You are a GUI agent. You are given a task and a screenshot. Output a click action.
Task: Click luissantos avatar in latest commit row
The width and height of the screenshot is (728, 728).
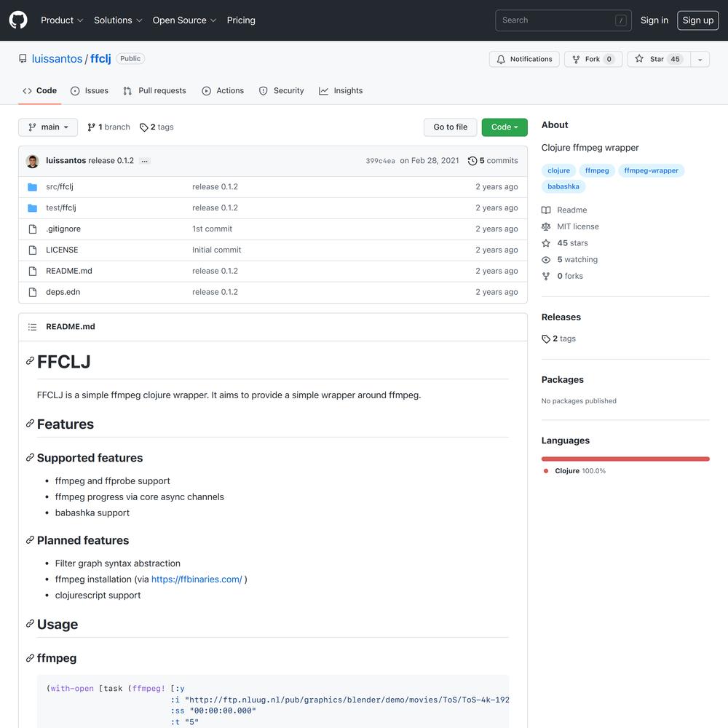tap(33, 161)
